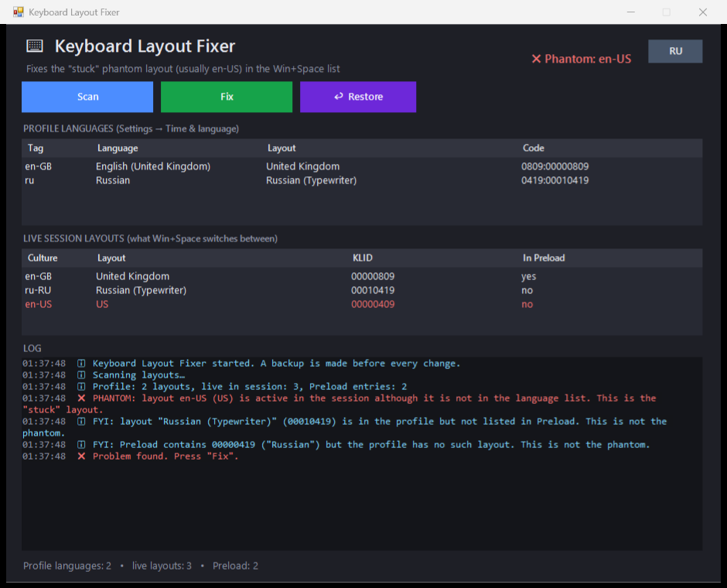
Task: Select the English (United Kingdom) profile row
Action: pyautogui.click(x=362, y=166)
